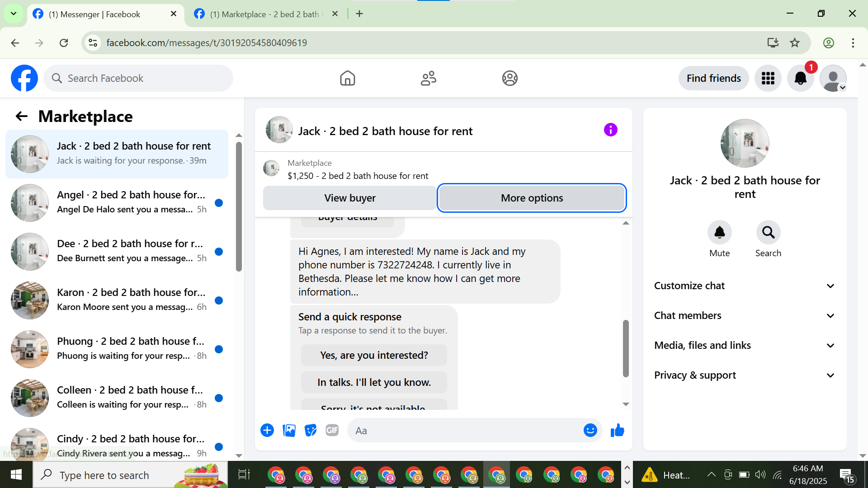Open Chrome profile icon
The width and height of the screenshot is (868, 488).
click(828, 42)
